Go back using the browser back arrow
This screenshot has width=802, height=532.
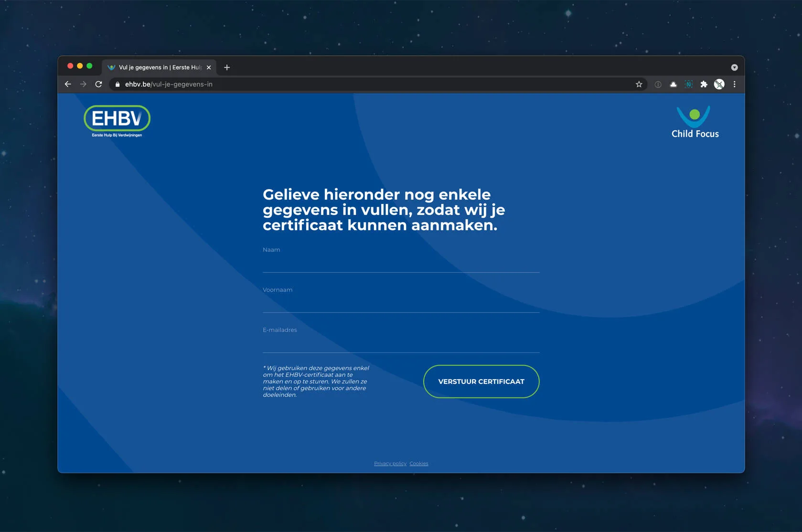click(68, 84)
